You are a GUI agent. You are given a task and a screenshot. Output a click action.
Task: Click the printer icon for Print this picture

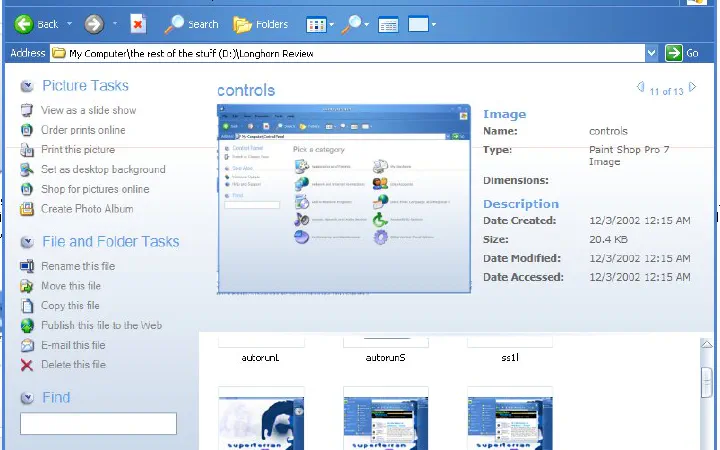click(x=27, y=150)
